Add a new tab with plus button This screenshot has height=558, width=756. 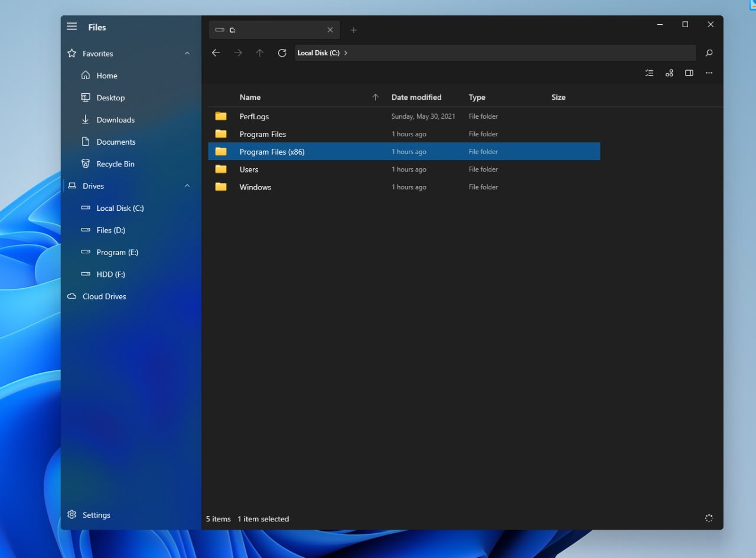point(353,30)
